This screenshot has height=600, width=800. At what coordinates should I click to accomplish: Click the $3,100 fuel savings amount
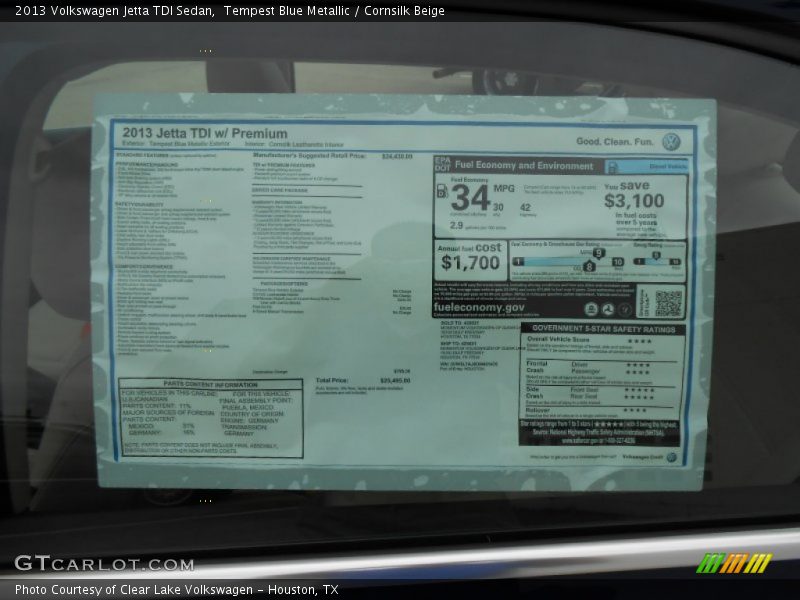pos(634,201)
